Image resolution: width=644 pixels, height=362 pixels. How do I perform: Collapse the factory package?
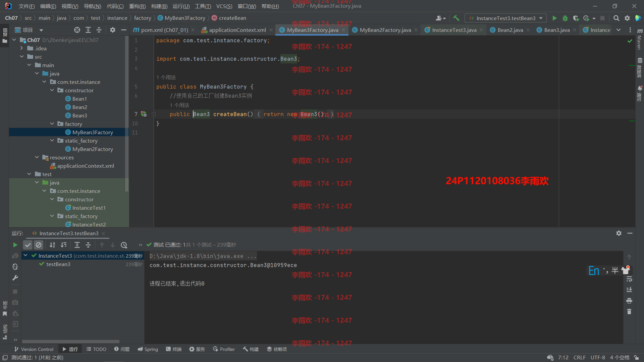52,124
